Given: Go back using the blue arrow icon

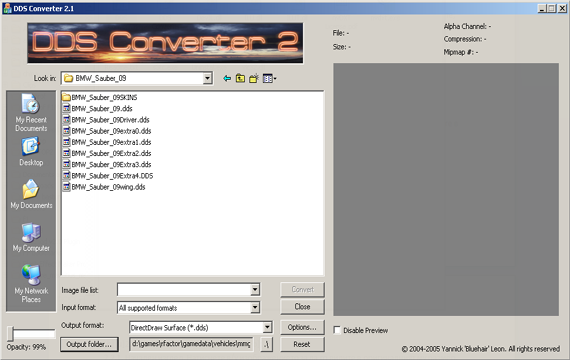Looking at the screenshot, I should (x=227, y=78).
